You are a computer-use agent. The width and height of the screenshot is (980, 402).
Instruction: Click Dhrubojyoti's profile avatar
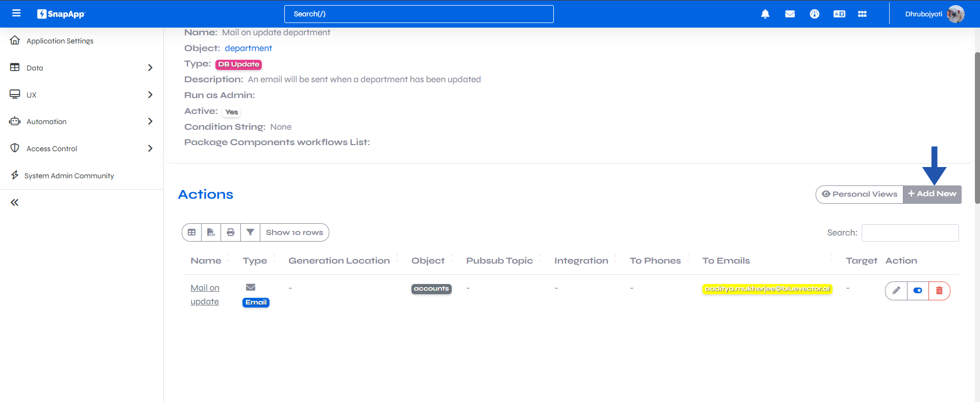(x=955, y=14)
